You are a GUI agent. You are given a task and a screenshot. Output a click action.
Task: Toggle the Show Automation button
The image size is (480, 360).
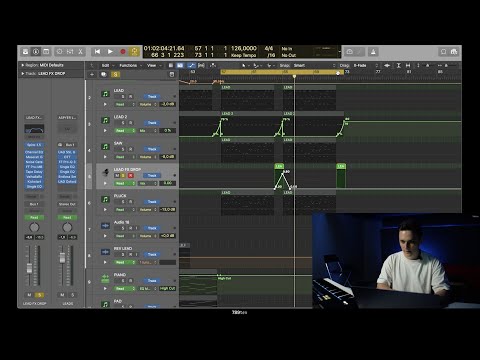point(191,65)
